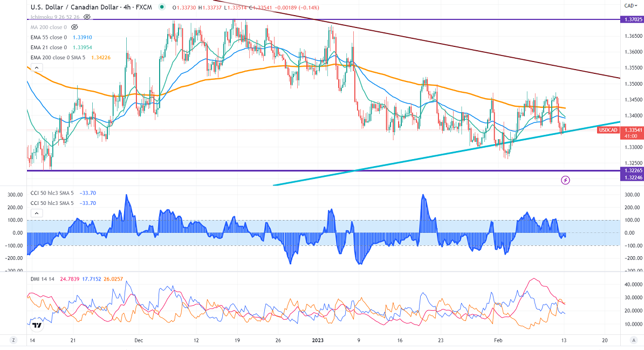The width and height of the screenshot is (644, 350).
Task: Click the TradingView logo icon
Action: (37, 325)
